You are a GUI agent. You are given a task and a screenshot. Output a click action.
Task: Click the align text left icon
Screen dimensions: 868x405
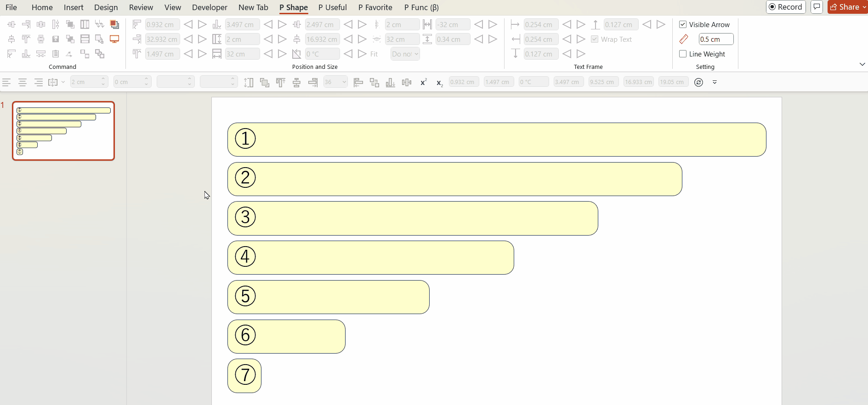(6, 82)
